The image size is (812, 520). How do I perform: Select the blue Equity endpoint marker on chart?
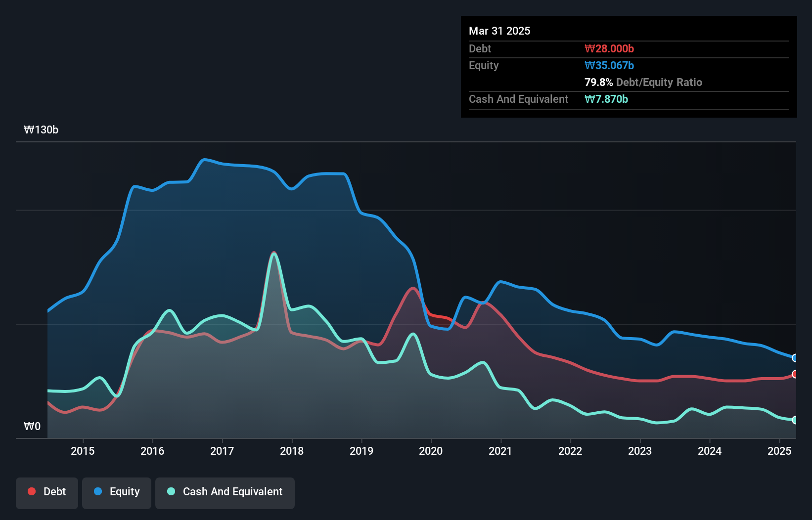pyautogui.click(x=795, y=358)
